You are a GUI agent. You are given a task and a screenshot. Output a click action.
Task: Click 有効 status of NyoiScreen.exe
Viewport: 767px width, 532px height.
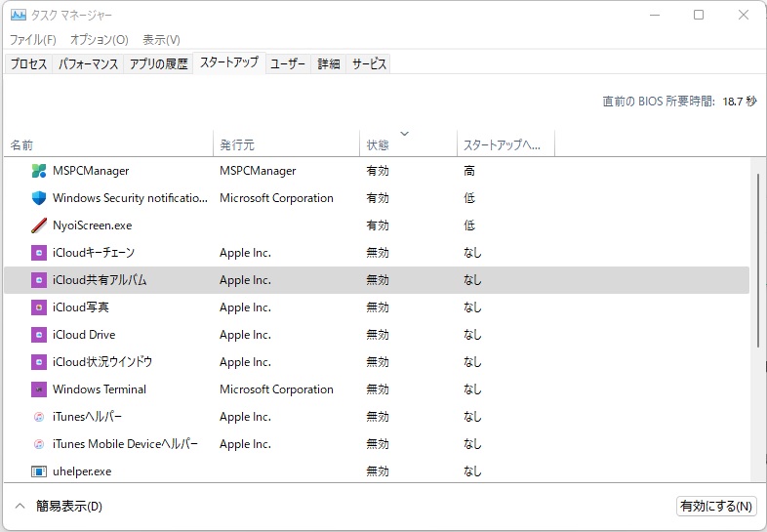(x=378, y=225)
